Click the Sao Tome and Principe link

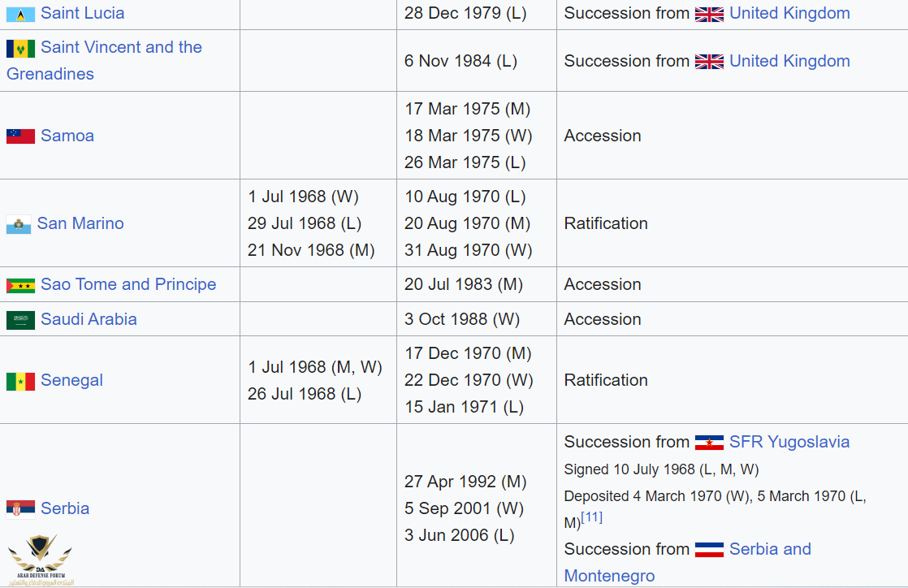coord(128,284)
